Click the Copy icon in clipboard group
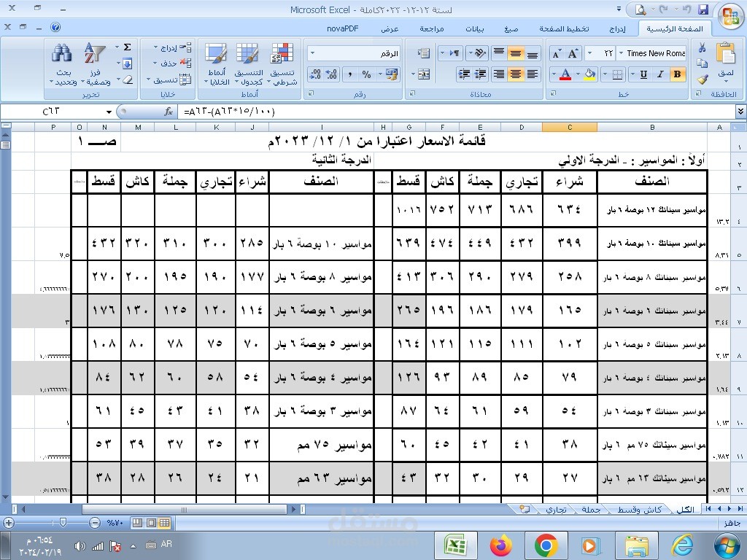This screenshot has height=560, width=747. (702, 63)
